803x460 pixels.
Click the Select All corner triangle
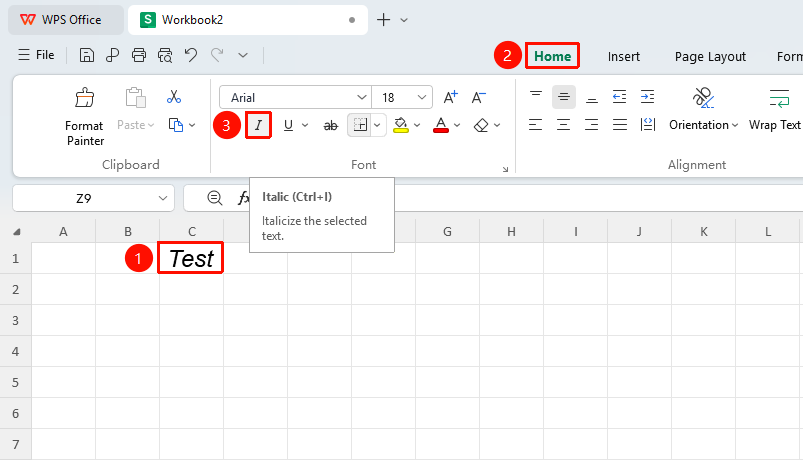16,232
